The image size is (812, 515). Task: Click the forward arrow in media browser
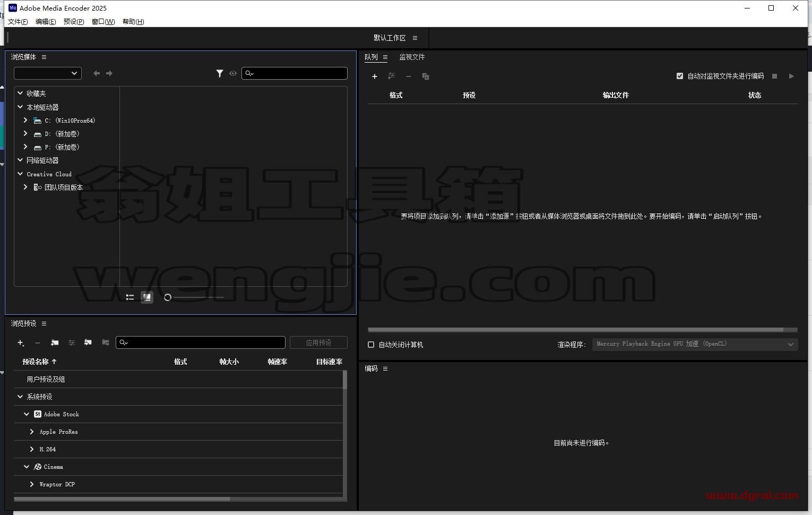[x=109, y=73]
